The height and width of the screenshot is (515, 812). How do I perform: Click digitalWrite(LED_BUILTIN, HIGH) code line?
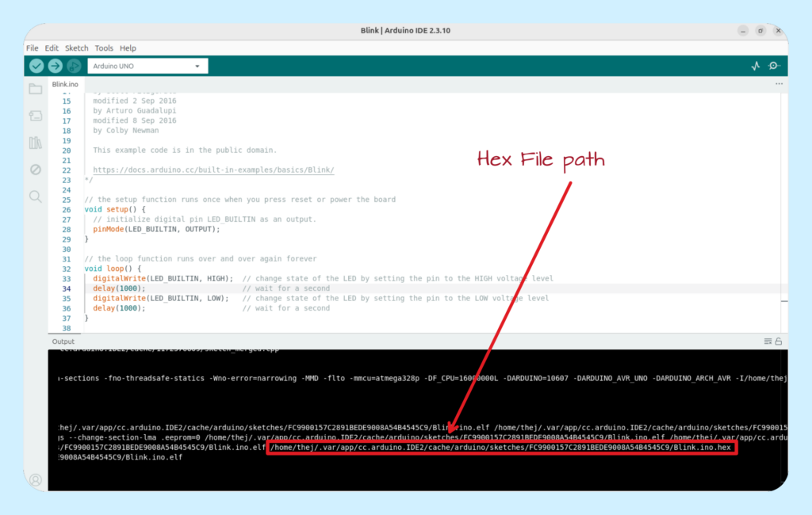pos(163,278)
